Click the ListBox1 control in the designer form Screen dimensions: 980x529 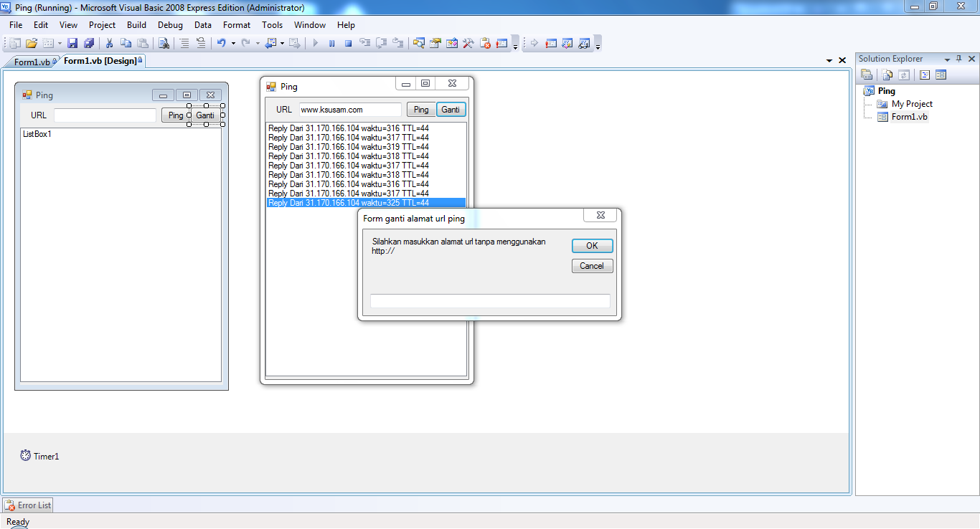click(x=121, y=254)
